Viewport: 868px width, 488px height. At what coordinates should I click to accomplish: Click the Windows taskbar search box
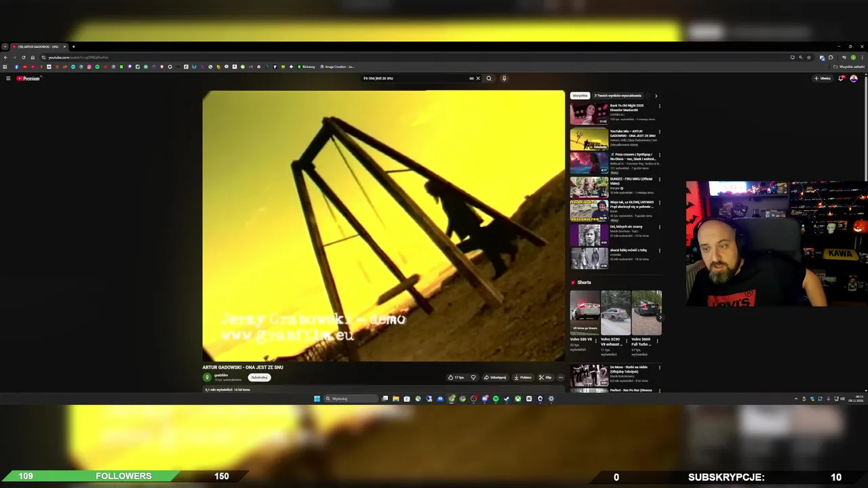click(351, 399)
